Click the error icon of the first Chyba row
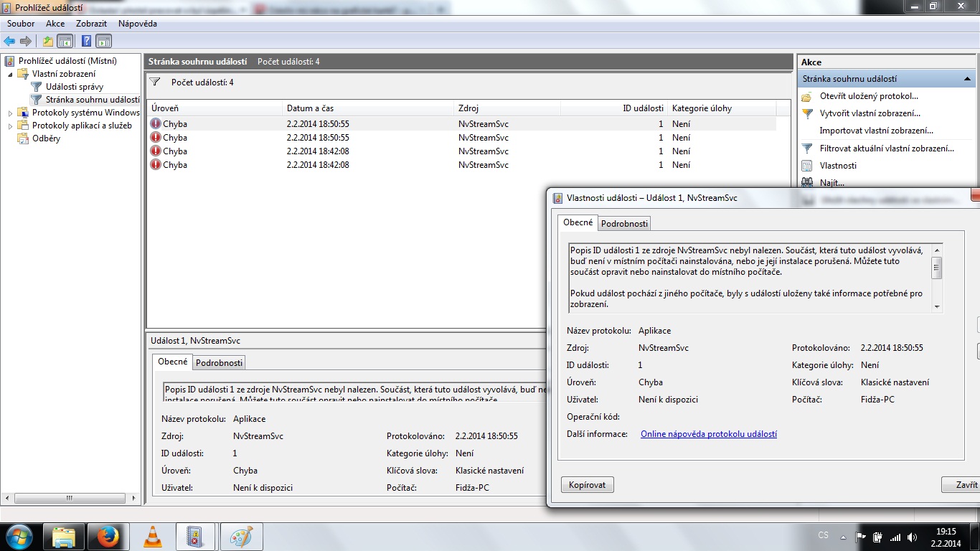 156,123
